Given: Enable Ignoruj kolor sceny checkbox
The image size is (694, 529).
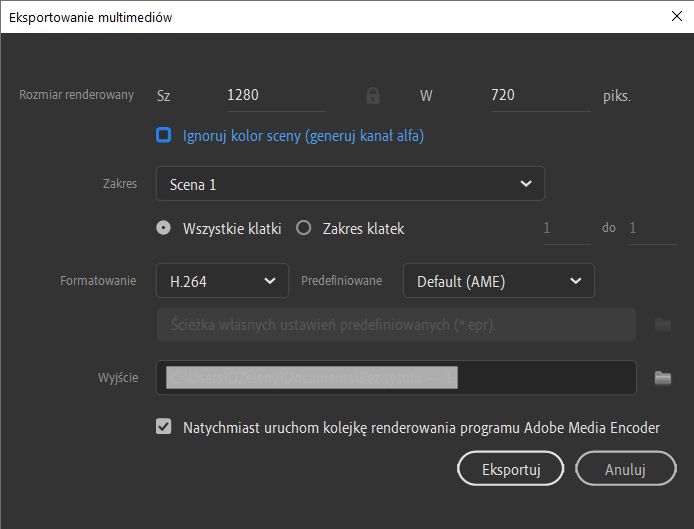Looking at the screenshot, I should coord(164,135).
